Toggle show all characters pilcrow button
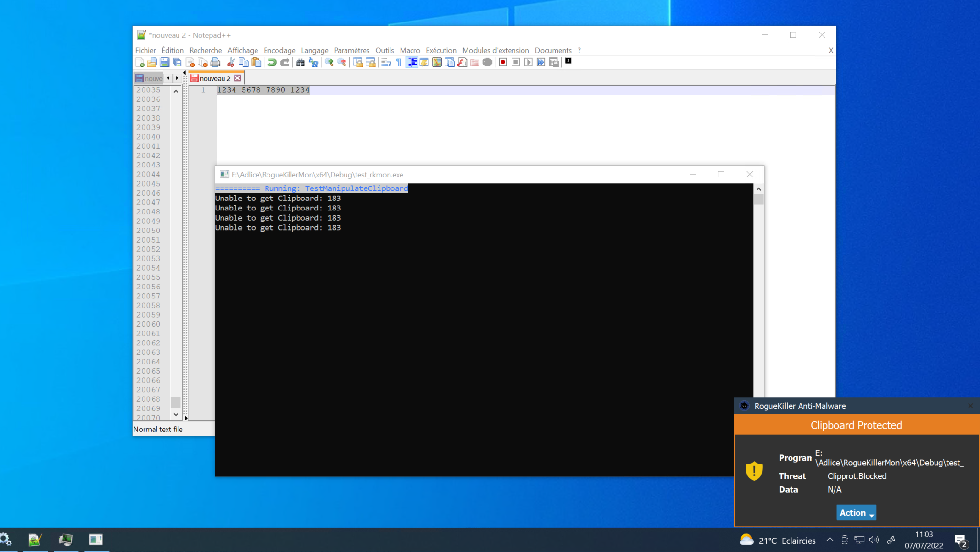 [x=399, y=62]
